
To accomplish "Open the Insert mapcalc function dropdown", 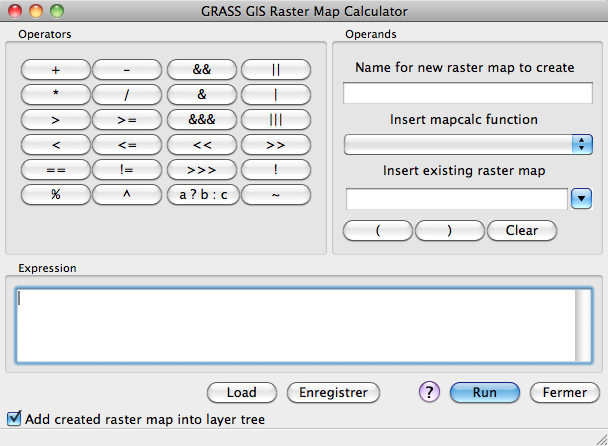I will click(x=468, y=144).
